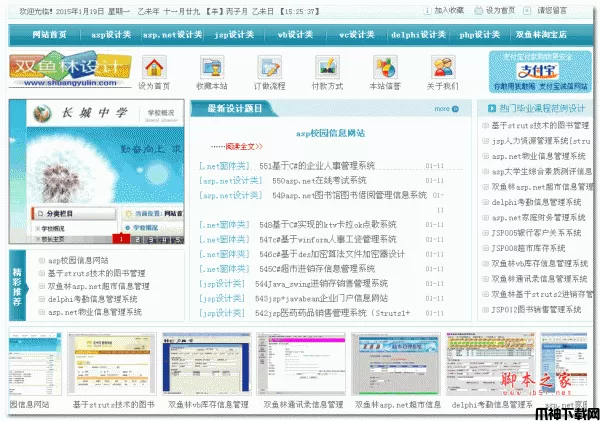Open the vc设计类 menu item
Image resolution: width=600 pixels, height=421 pixels.
(x=357, y=34)
